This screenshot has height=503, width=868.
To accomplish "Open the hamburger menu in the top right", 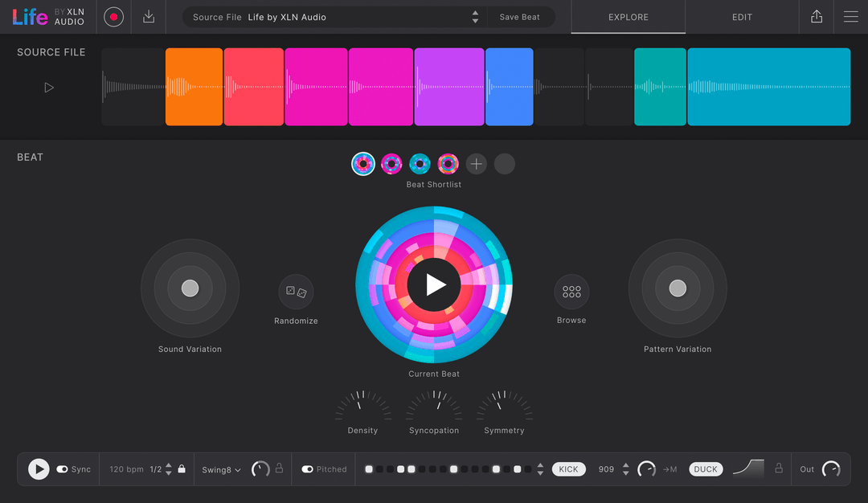I will pyautogui.click(x=850, y=17).
